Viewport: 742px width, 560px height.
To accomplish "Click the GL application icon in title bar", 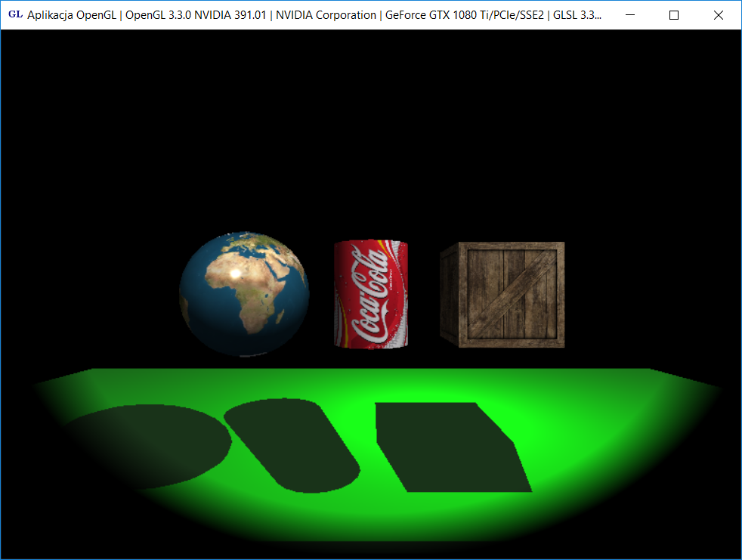I will point(14,14).
